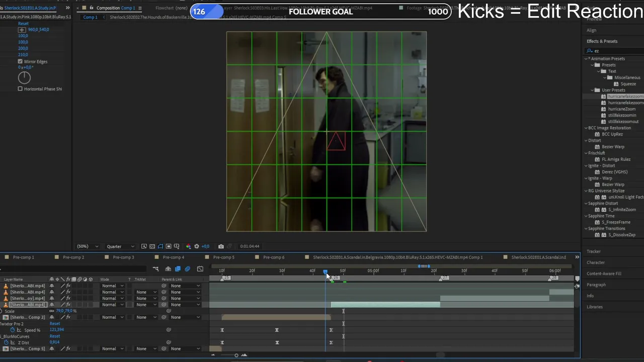Collapse the User Presets folder
This screenshot has width=644, height=362.
592,90
